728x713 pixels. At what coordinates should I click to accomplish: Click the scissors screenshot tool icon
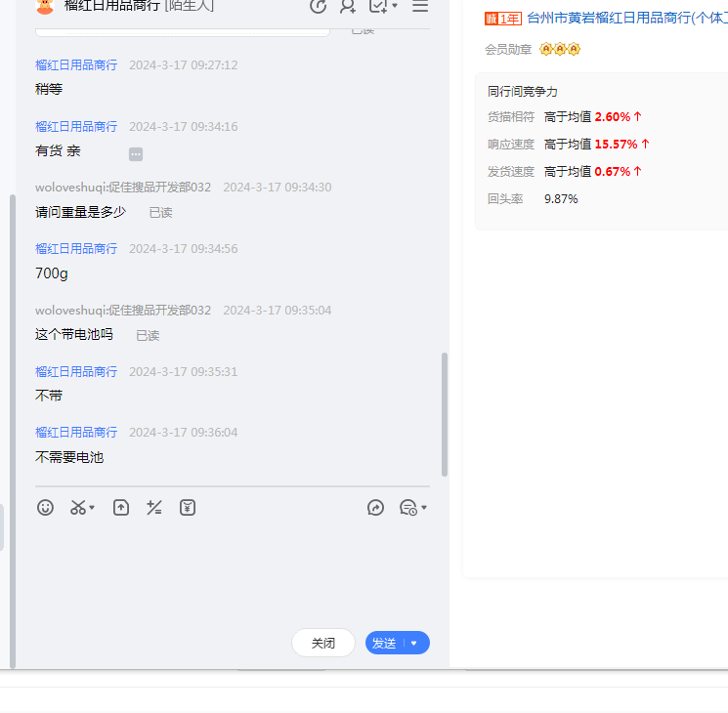coord(77,508)
